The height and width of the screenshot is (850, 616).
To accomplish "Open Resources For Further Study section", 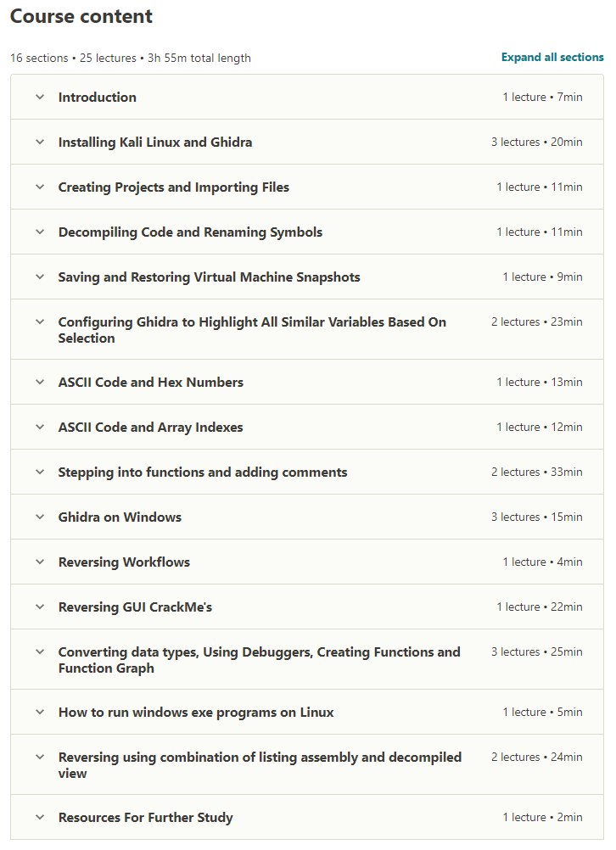I will [x=145, y=818].
